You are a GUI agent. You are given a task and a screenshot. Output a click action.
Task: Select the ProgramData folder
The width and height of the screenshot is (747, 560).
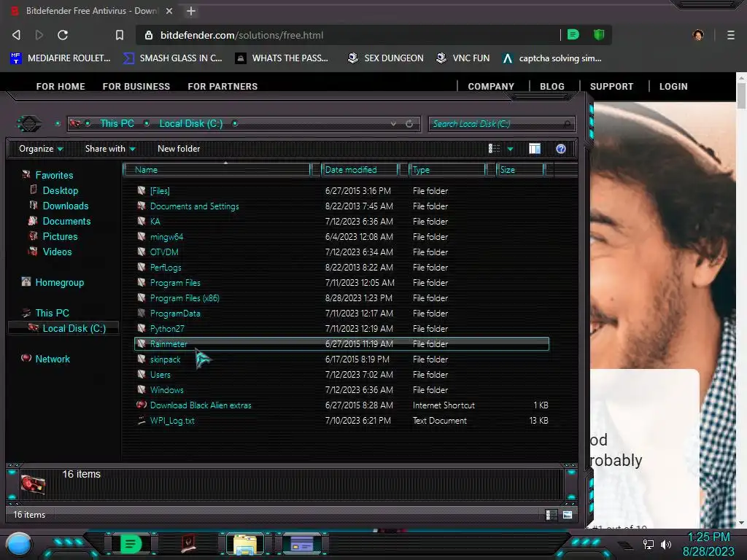pos(175,314)
